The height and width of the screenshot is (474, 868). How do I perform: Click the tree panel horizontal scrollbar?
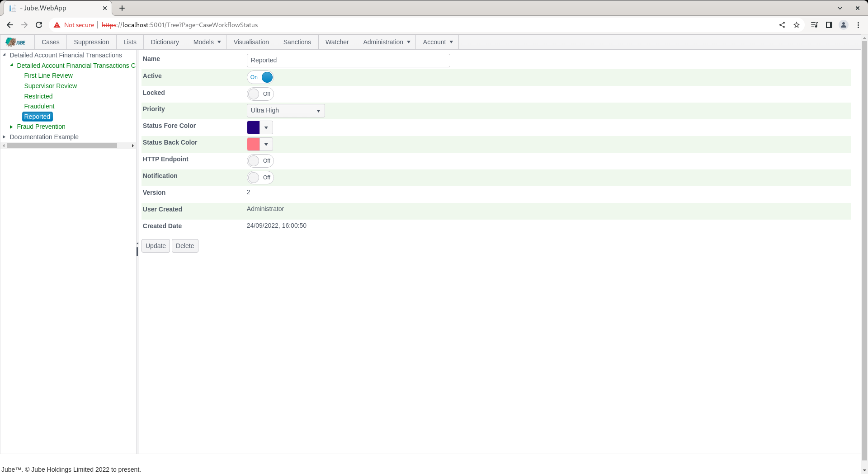tap(62, 146)
